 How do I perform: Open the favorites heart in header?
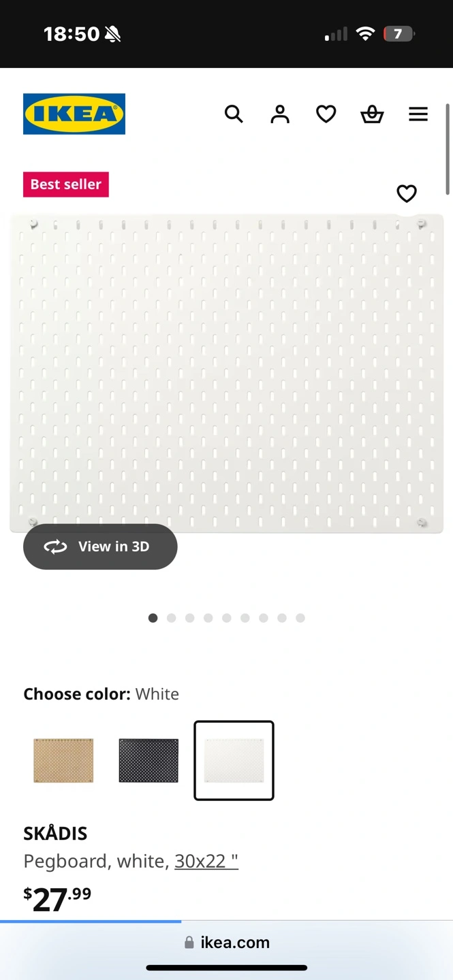[x=326, y=114]
